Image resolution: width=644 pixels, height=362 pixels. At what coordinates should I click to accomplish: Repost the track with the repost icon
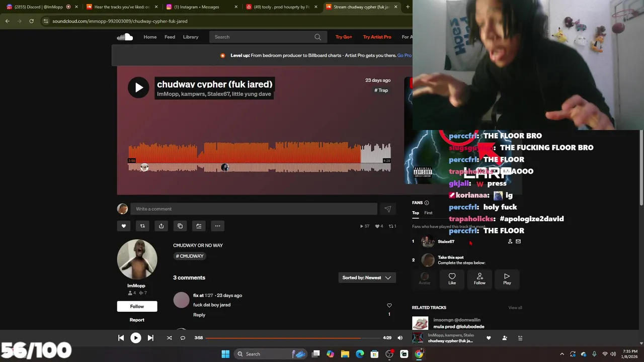coord(142,226)
